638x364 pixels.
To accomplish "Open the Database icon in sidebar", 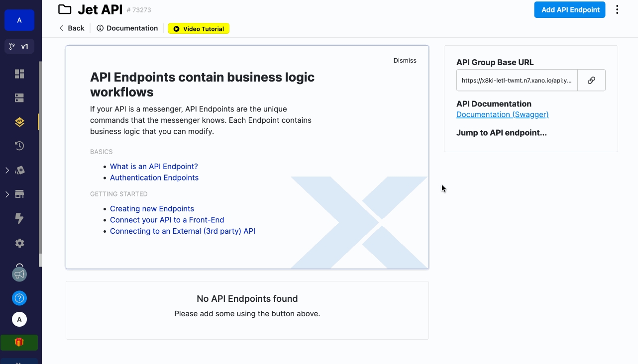I will coord(19,98).
